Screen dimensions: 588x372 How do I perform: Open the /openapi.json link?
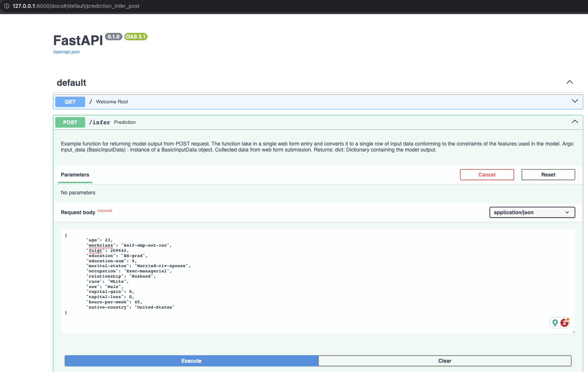coord(66,52)
